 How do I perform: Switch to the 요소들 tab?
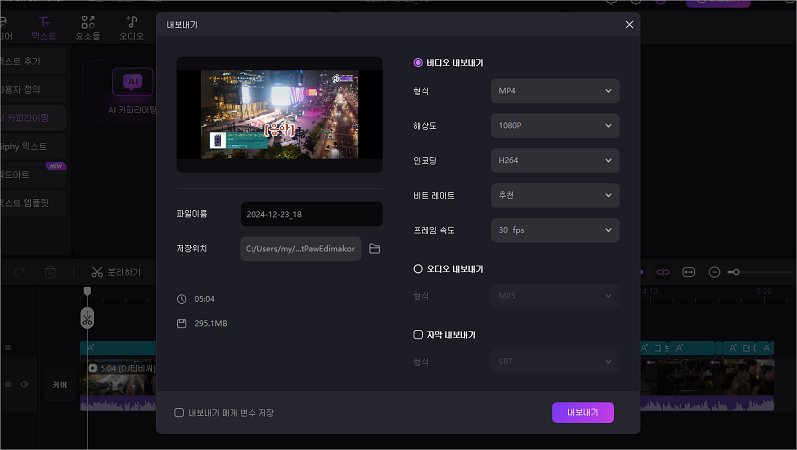click(x=88, y=27)
